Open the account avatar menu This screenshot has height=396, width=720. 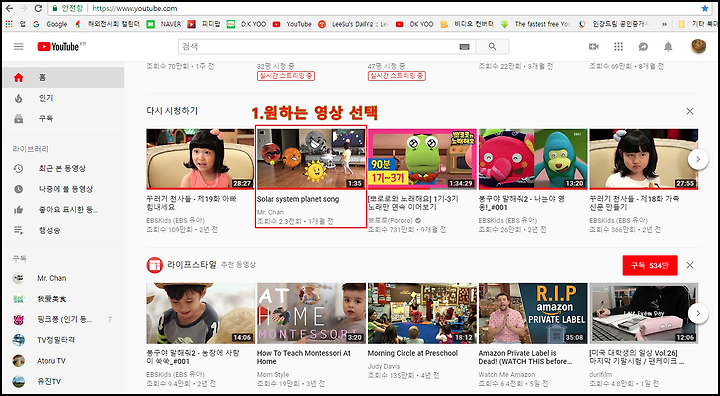698,46
